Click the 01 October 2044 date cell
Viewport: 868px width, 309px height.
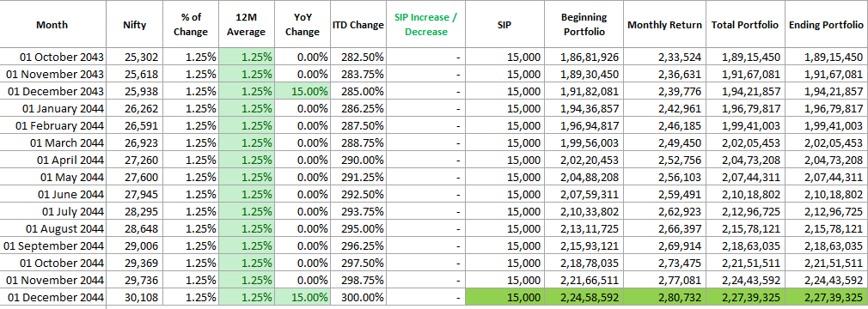tap(52, 263)
